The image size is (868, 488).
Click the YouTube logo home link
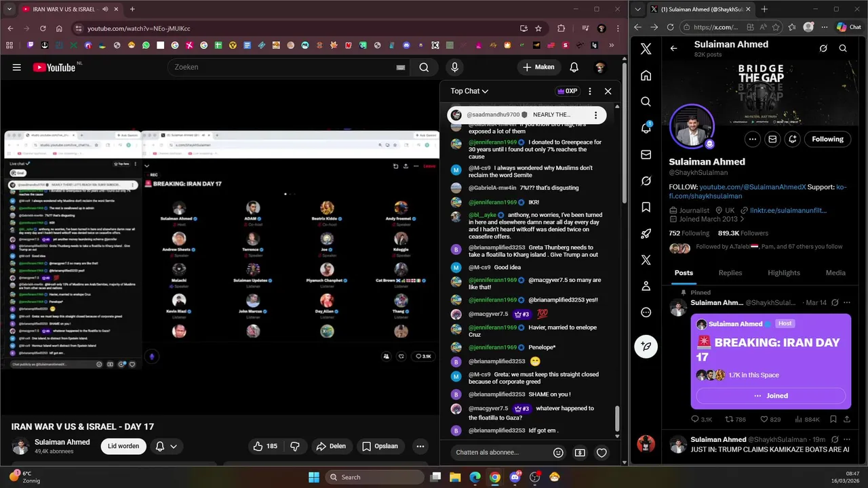pyautogui.click(x=55, y=67)
